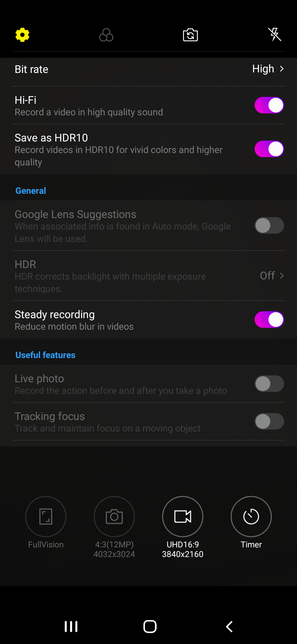Select FullVision aspect ratio icon
The height and width of the screenshot is (644, 297).
46,517
